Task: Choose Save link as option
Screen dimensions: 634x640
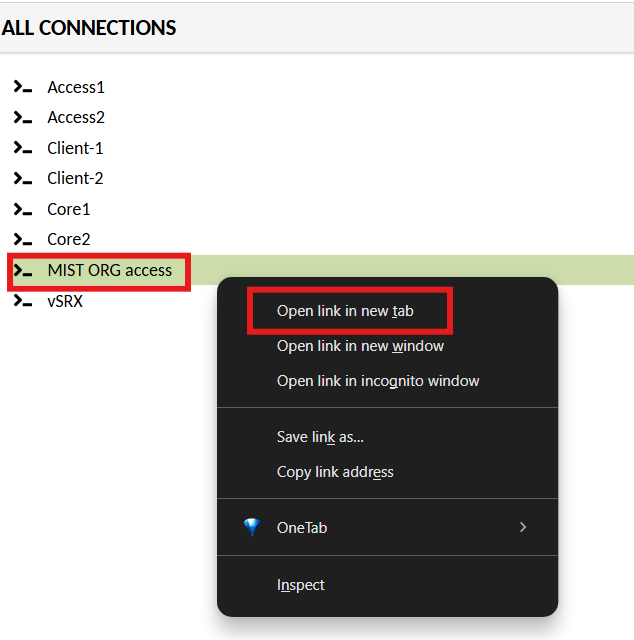Action: (320, 437)
